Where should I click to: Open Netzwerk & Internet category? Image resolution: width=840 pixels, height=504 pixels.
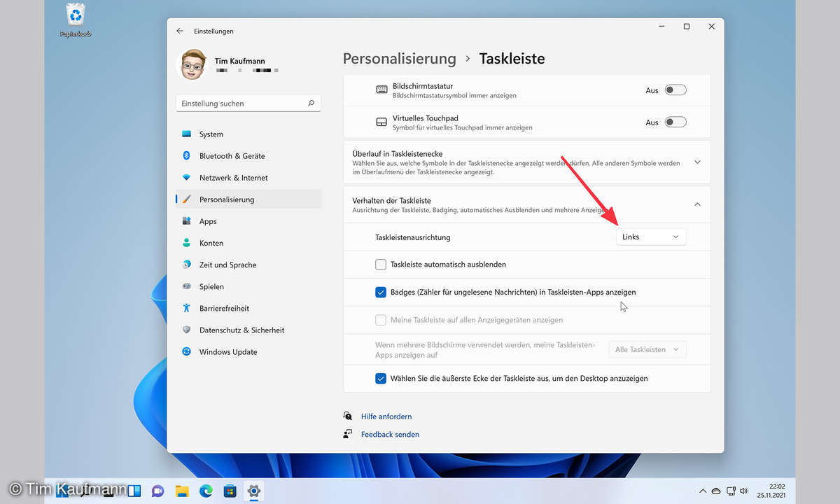248,177
